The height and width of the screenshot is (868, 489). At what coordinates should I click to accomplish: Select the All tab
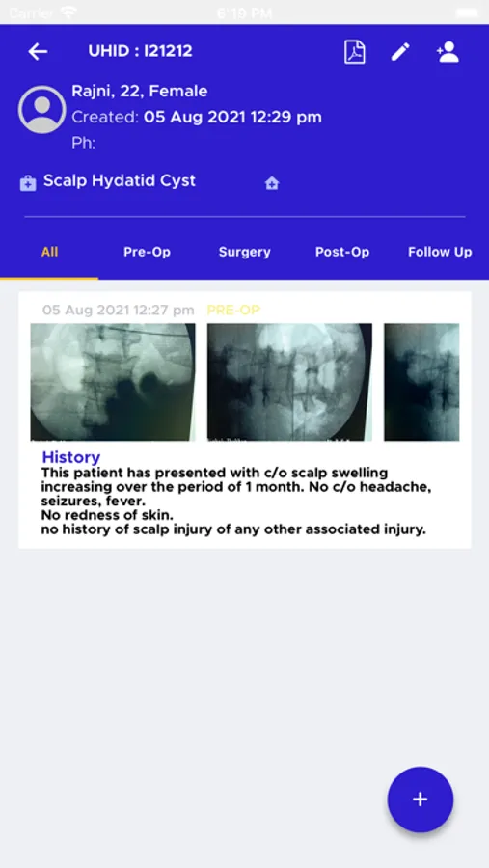pos(49,252)
